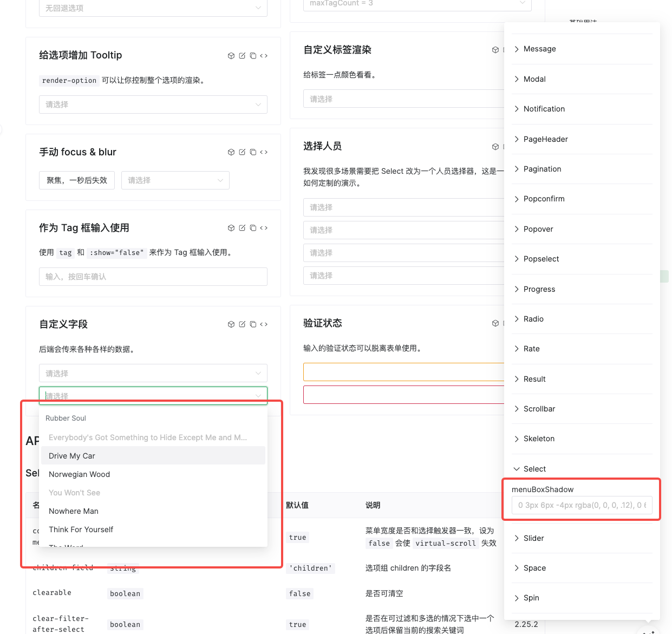Open the 给选项增加 Tooltip demo in playground

tap(231, 55)
